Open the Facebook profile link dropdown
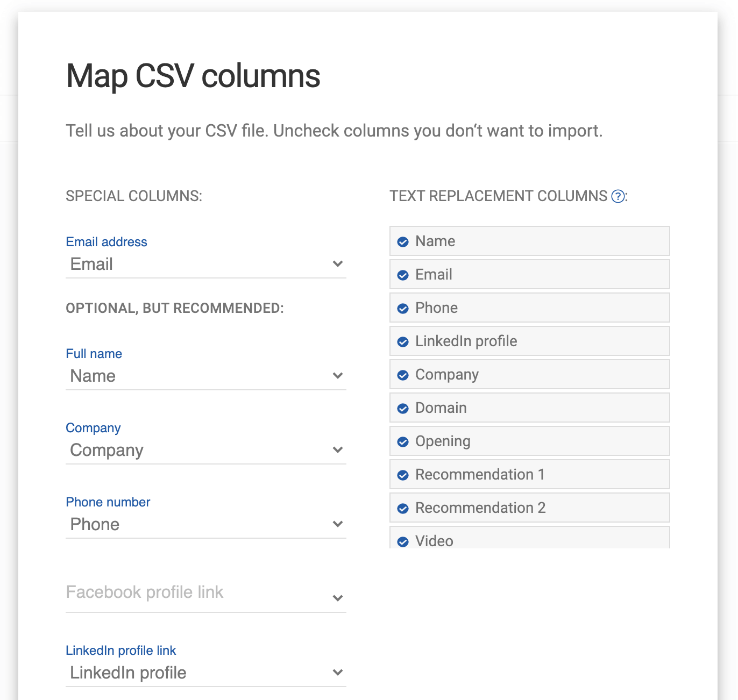Screen dimensions: 738x700 point(205,595)
